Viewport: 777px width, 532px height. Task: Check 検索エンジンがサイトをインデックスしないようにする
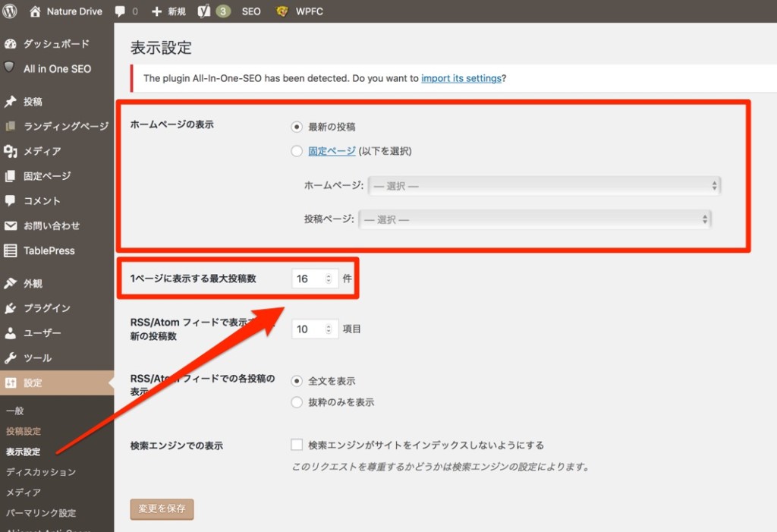pyautogui.click(x=297, y=445)
